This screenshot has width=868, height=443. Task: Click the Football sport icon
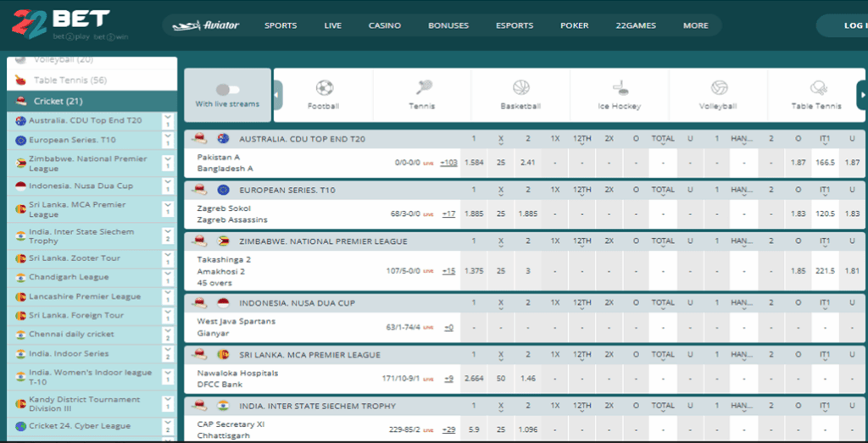coord(324,88)
